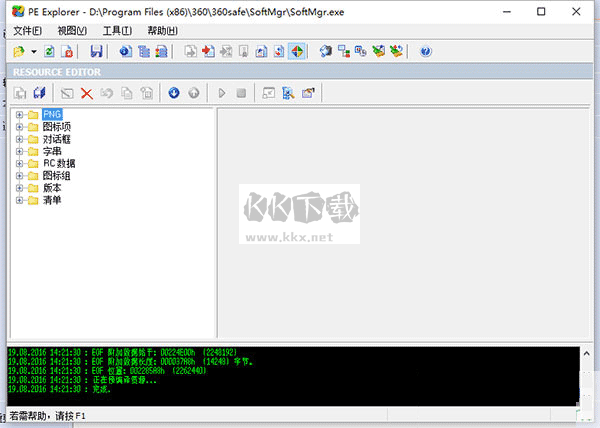Viewport: 600px width, 428px height.
Task: Click the greyed certificate page icon
Action: [x=243, y=51]
